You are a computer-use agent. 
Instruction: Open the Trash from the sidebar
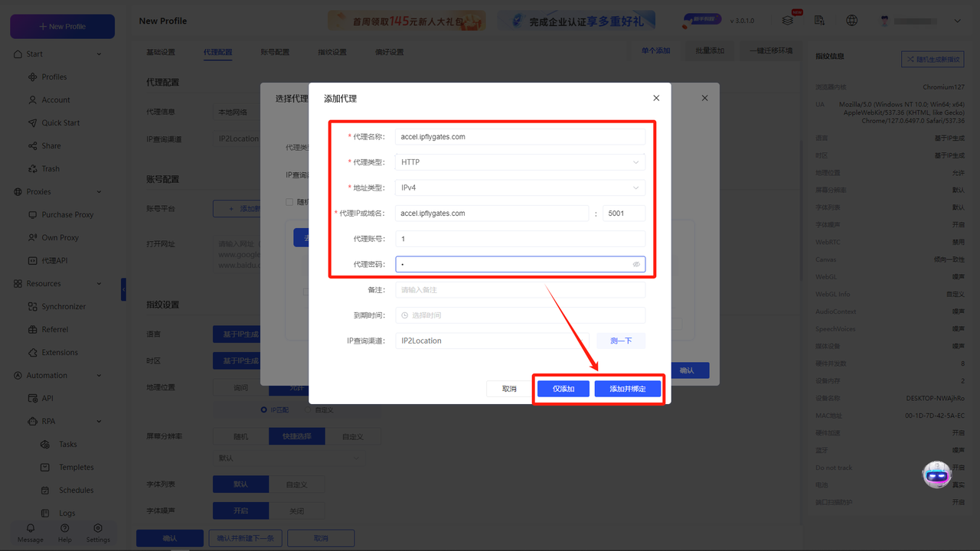click(51, 168)
